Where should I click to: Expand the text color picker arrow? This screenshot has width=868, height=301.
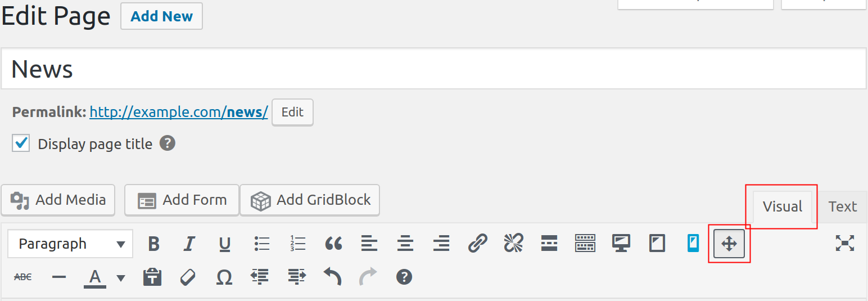(x=120, y=277)
